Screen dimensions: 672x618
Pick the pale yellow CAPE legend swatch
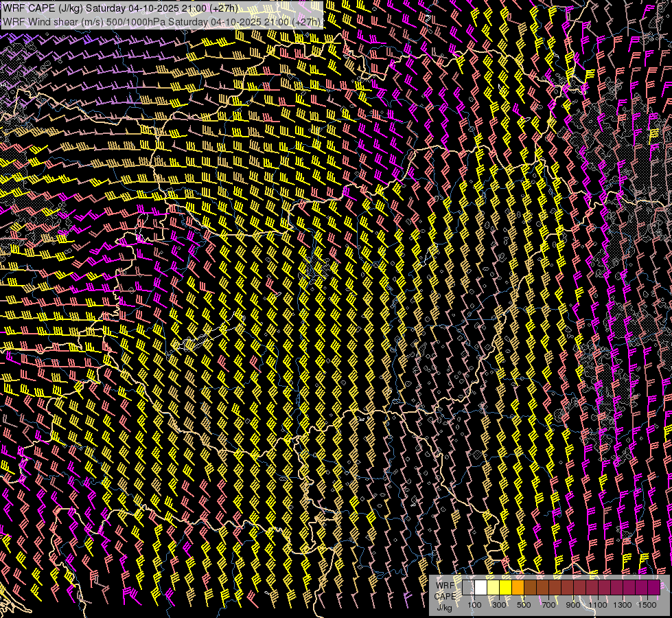click(x=493, y=588)
